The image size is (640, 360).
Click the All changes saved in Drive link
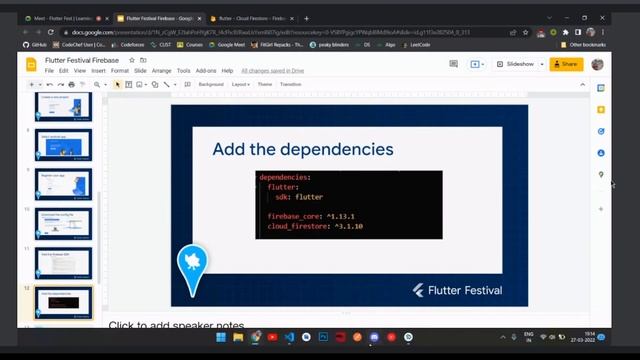click(x=272, y=71)
